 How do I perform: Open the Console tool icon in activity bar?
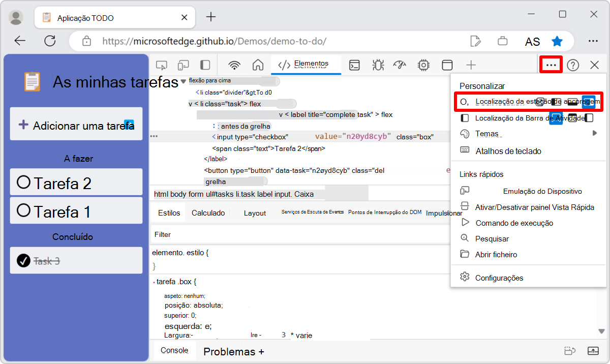354,65
